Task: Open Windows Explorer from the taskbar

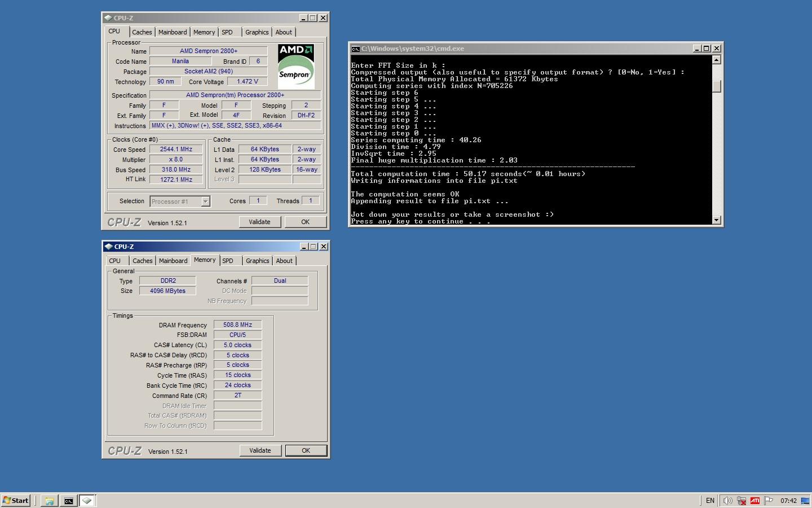Action: click(49, 501)
